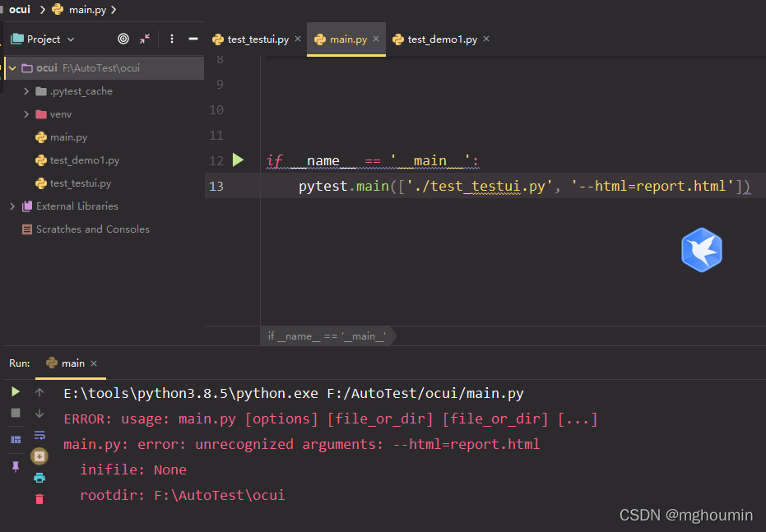The width and height of the screenshot is (766, 532).
Task: Run the script via the gutter play icon
Action: coord(238,160)
